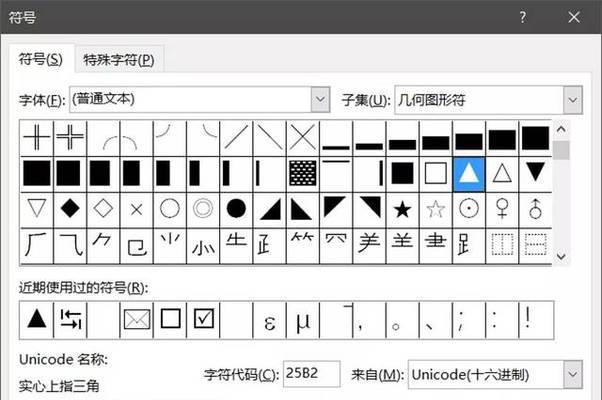Click the 字符代码 character code field
This screenshot has height=400, width=602.
311,374
